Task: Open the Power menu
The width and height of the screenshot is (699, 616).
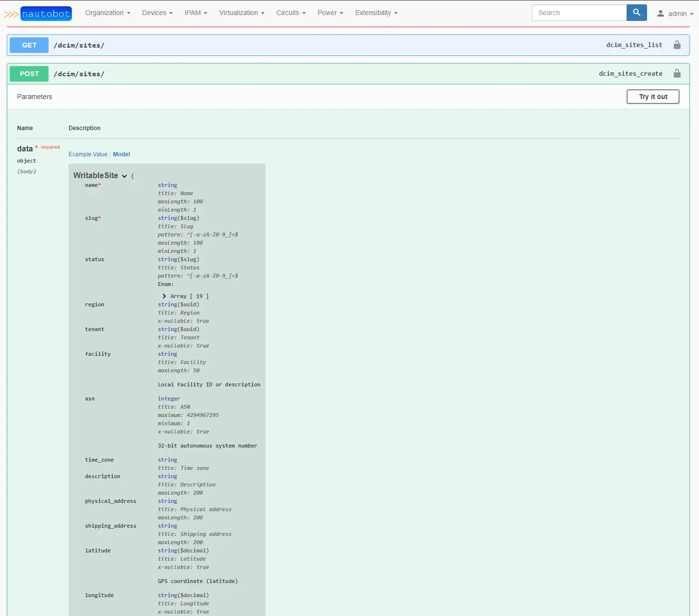Action: (330, 13)
